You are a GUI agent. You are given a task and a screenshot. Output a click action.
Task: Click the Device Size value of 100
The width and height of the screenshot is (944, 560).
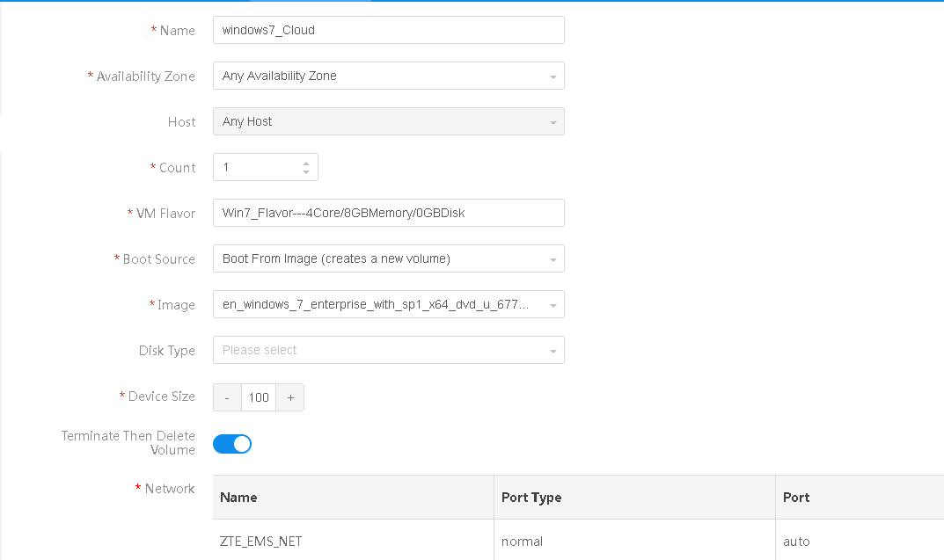pyautogui.click(x=259, y=396)
